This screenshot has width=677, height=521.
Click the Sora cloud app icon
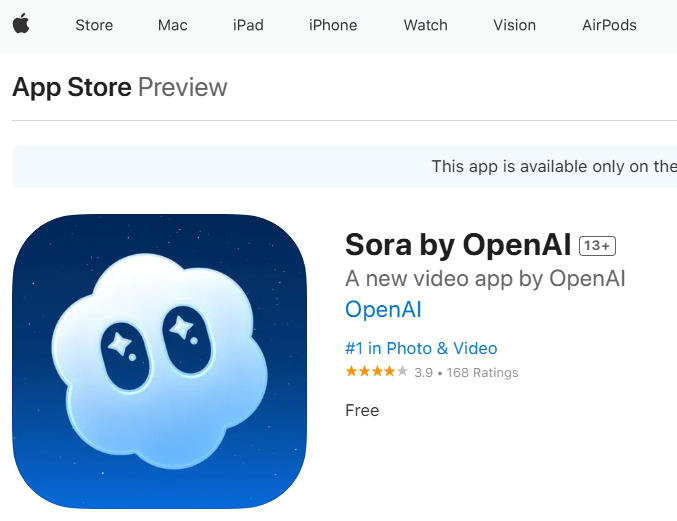pyautogui.click(x=160, y=362)
